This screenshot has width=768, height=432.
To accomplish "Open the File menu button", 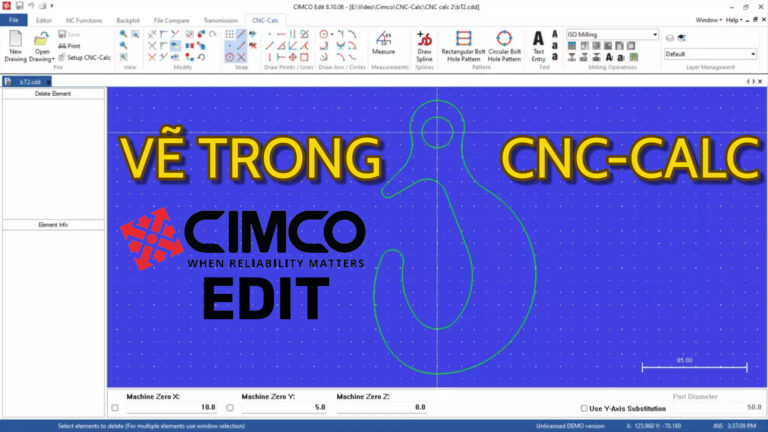I will (13, 19).
